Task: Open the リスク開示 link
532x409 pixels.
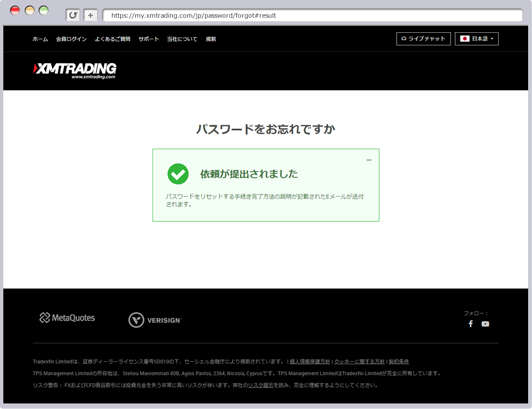Action: (260, 385)
